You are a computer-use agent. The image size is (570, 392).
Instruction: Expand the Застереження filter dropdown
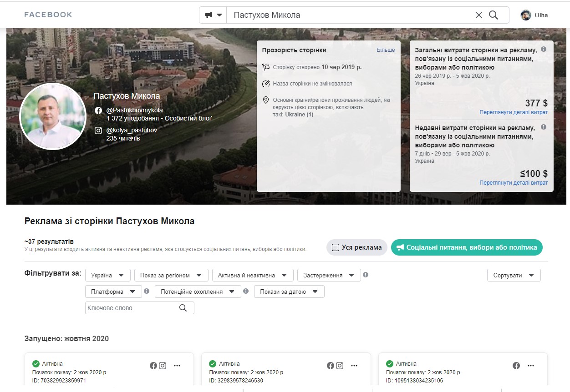tap(329, 275)
